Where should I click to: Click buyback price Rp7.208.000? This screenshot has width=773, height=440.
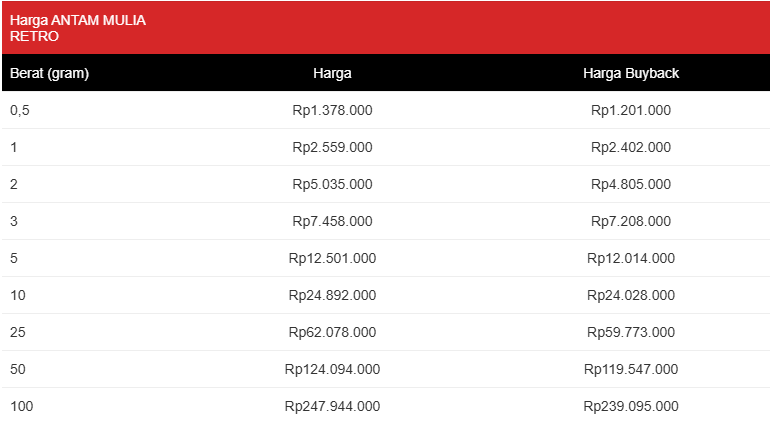tap(631, 221)
